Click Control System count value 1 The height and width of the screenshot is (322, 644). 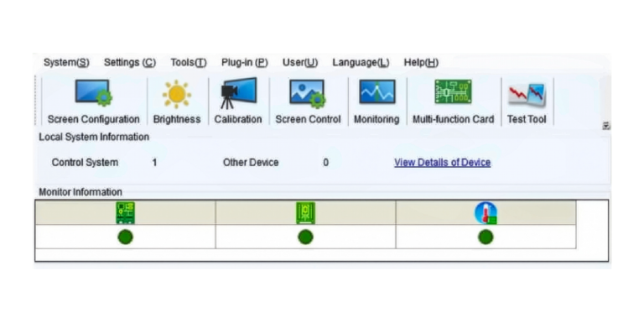pyautogui.click(x=154, y=163)
